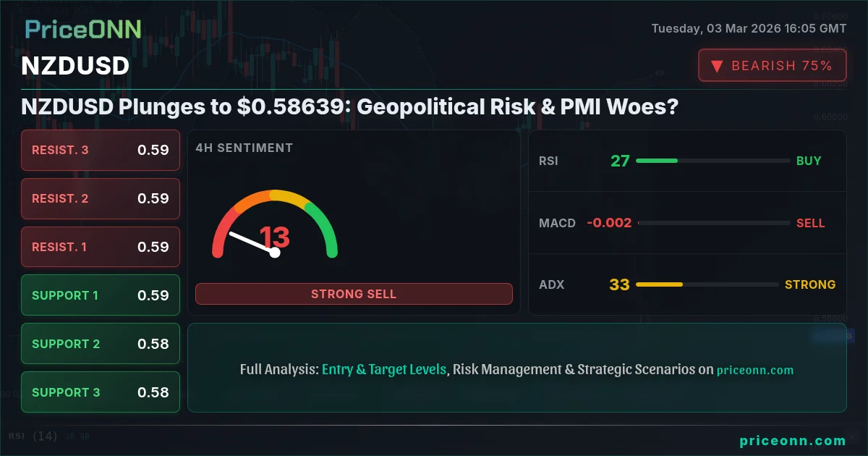
Task: Click the STRONG SELL bar
Action: [x=354, y=294]
